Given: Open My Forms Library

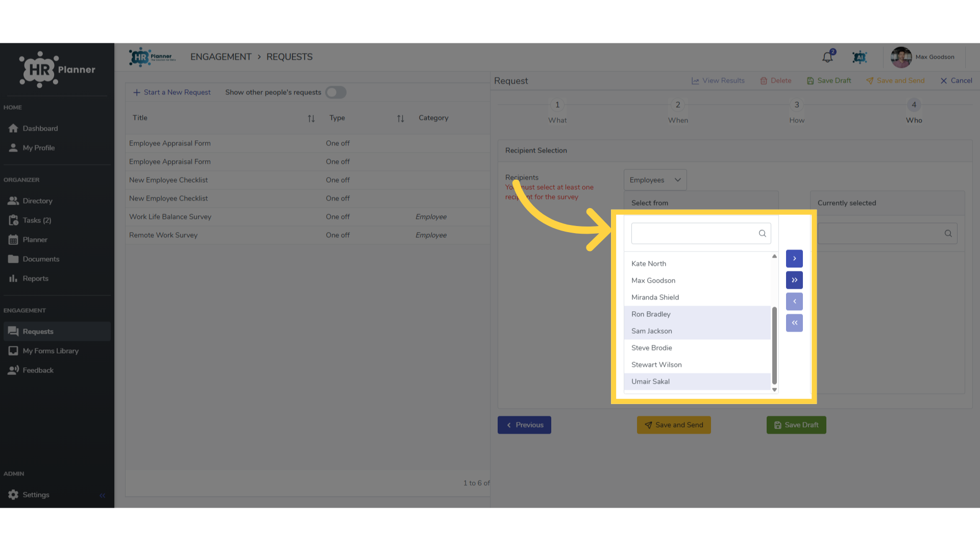Looking at the screenshot, I should coord(56,351).
